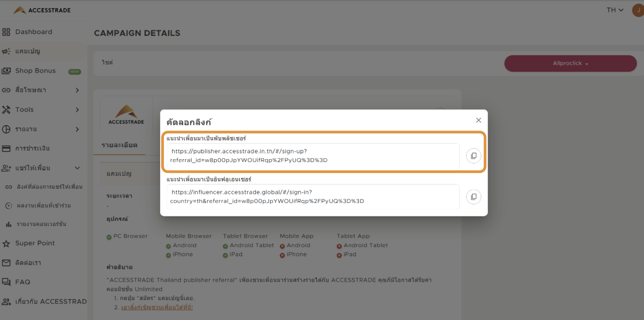This screenshot has width=644, height=320.
Task: Open the FAQ menu item
Action: pos(23,282)
